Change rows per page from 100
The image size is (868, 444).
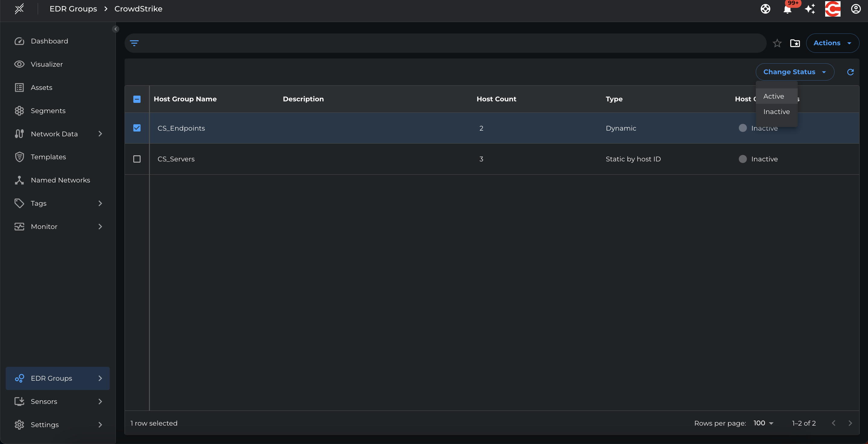click(763, 423)
